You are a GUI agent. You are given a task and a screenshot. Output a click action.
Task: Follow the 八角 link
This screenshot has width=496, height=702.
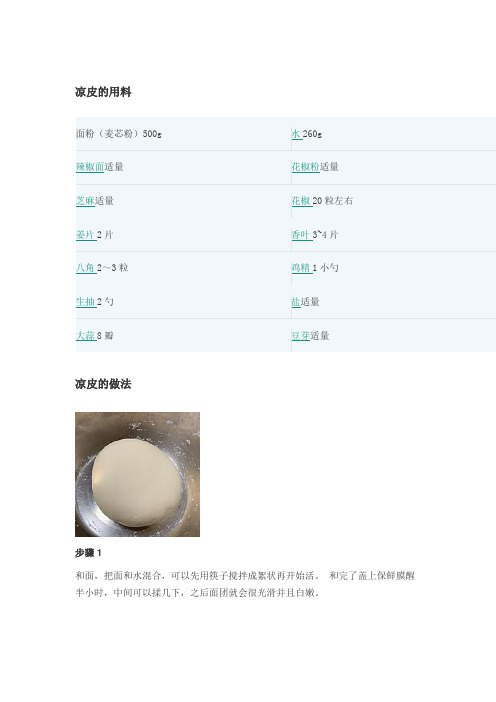pyautogui.click(x=86, y=268)
